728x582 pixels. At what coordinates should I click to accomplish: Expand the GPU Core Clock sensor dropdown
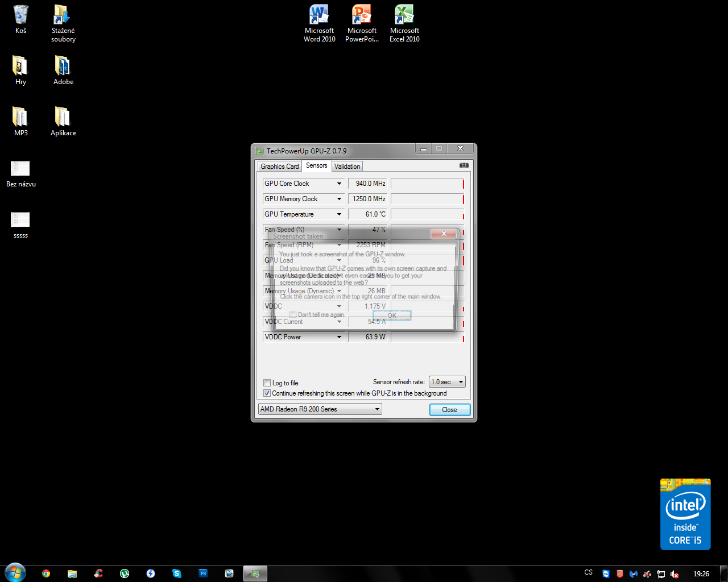pos(340,184)
